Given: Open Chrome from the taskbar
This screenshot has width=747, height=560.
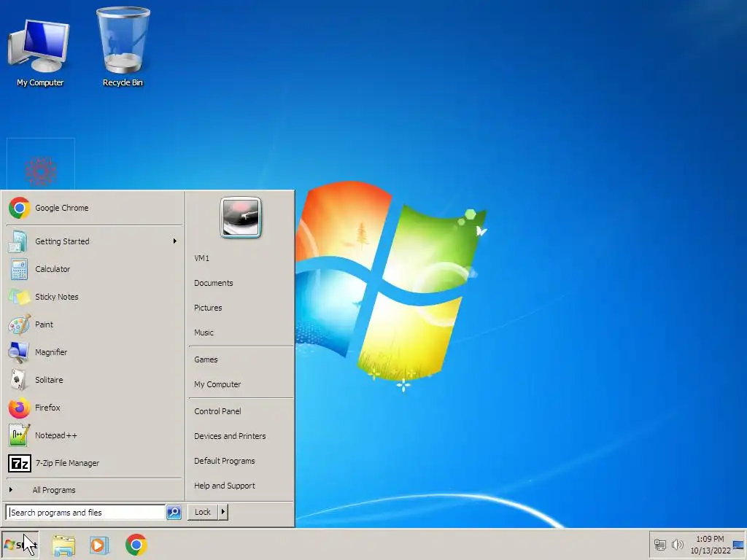Looking at the screenshot, I should [x=136, y=545].
